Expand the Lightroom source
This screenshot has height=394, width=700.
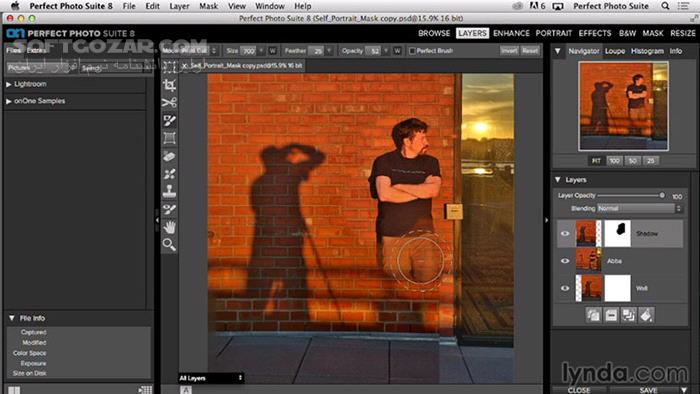tap(8, 84)
